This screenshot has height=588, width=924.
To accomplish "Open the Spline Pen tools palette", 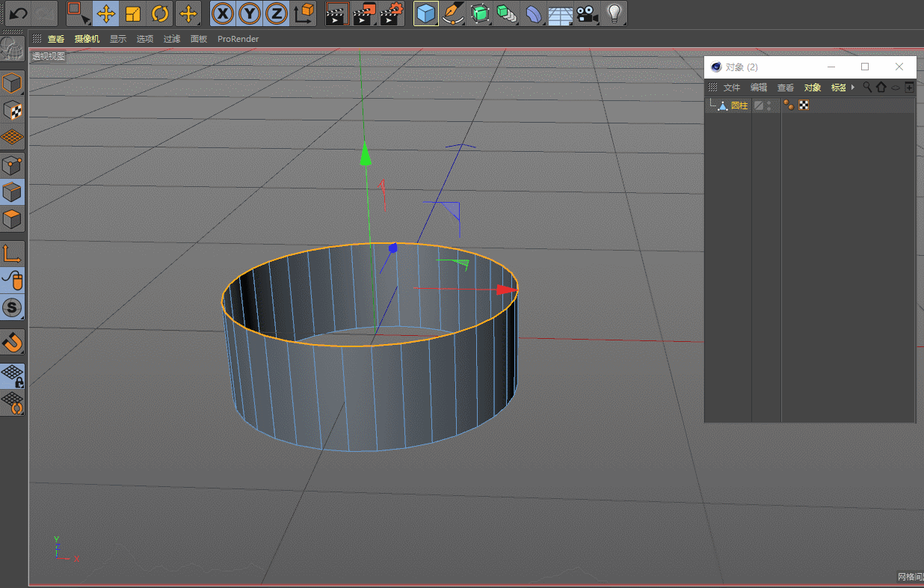I will (x=452, y=13).
